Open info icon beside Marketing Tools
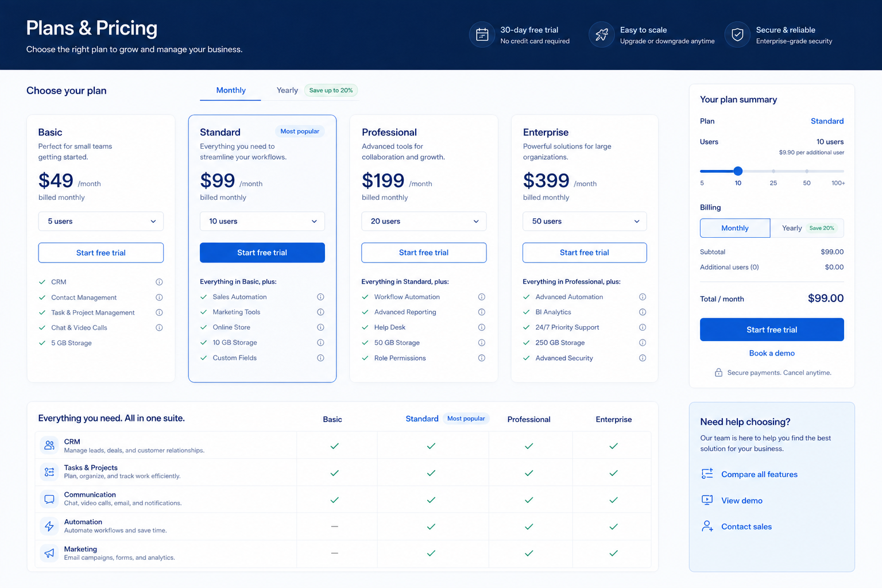The width and height of the screenshot is (882, 588). 320,312
